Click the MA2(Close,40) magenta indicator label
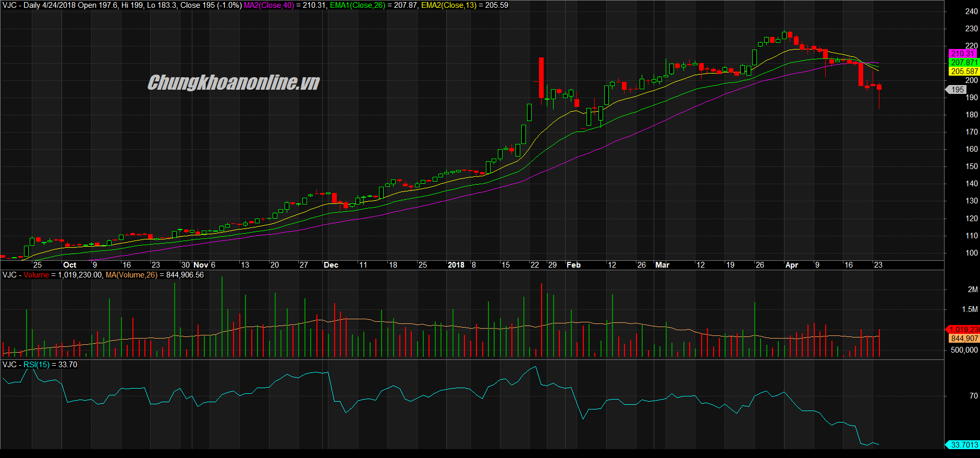The image size is (980, 458). click(x=269, y=5)
